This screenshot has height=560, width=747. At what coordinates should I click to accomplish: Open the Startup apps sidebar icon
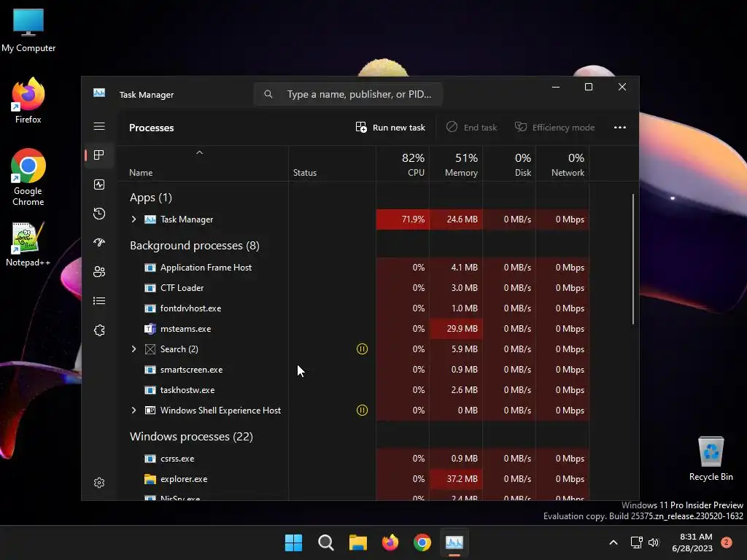99,242
